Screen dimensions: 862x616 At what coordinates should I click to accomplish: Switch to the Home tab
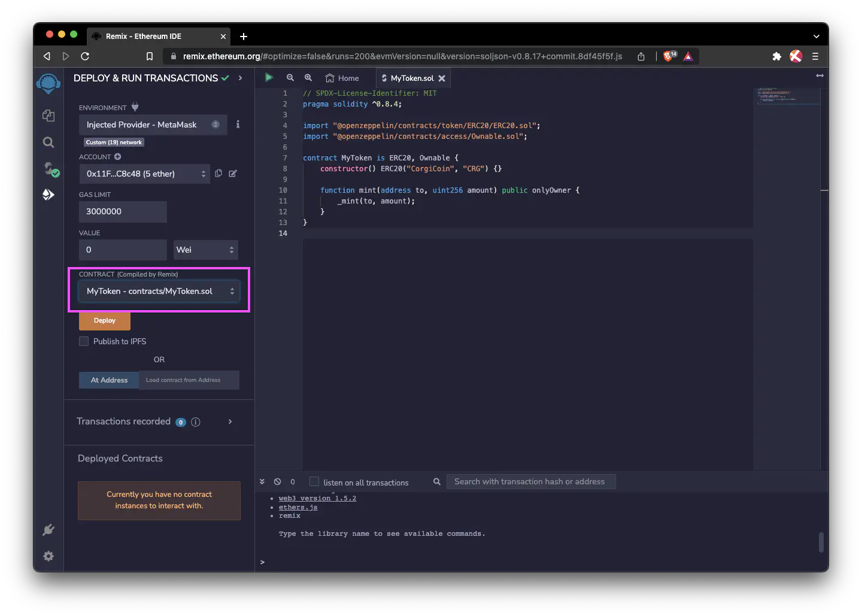(342, 78)
